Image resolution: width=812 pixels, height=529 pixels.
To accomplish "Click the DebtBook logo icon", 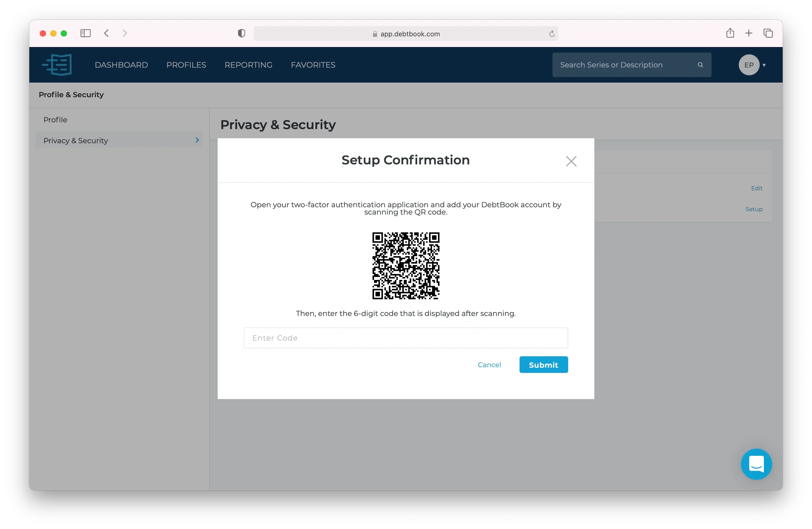I will pos(57,64).
